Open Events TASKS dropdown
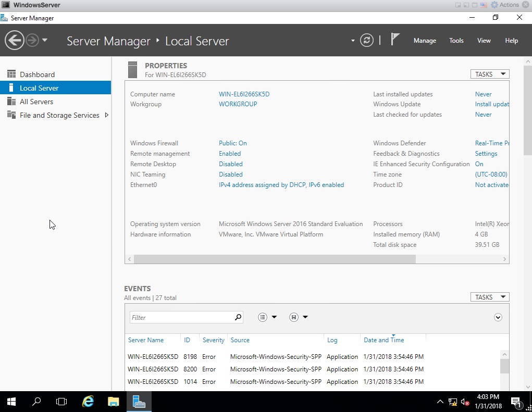The height and width of the screenshot is (412, 532). pos(490,297)
